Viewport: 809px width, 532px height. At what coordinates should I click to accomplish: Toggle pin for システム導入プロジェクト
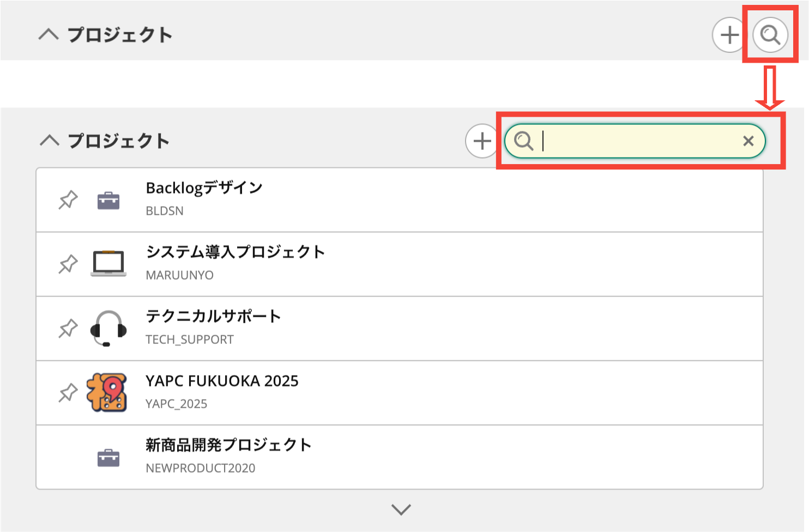click(68, 264)
